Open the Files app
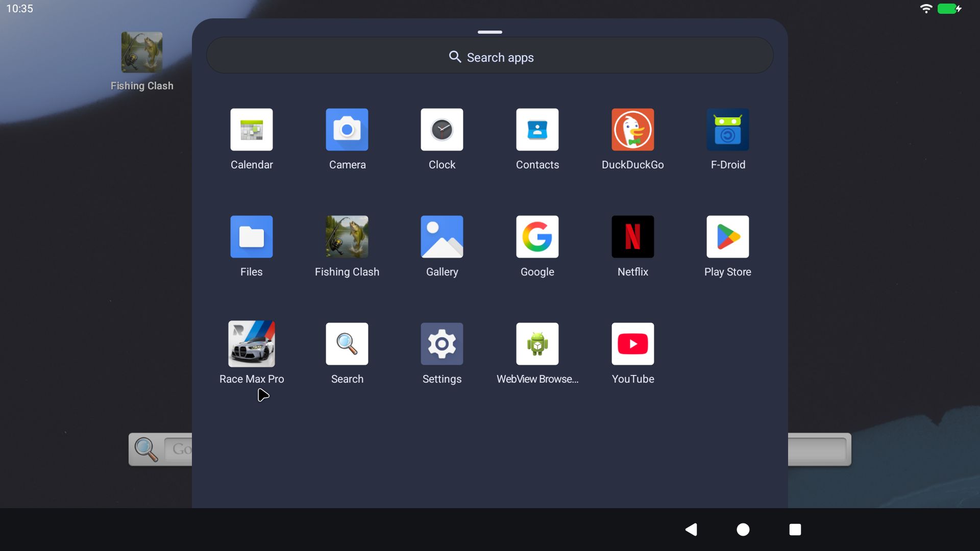The image size is (980, 551). coord(251,237)
